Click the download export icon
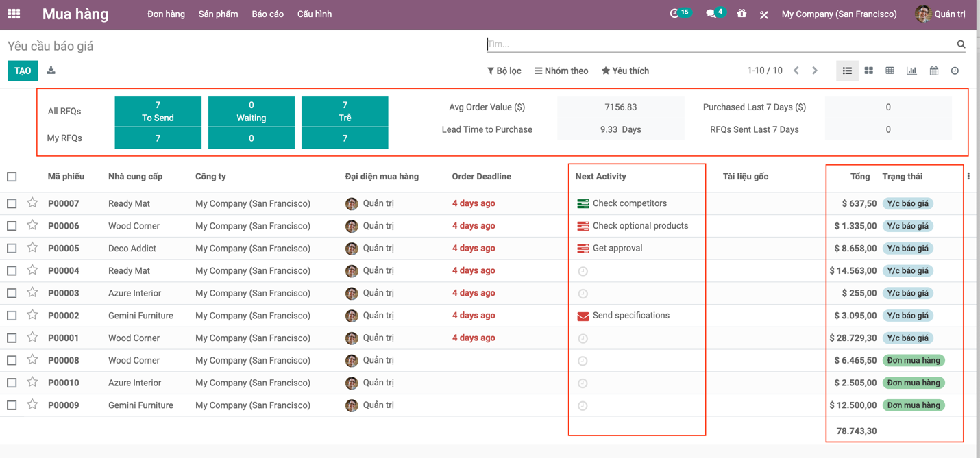 pos(51,71)
